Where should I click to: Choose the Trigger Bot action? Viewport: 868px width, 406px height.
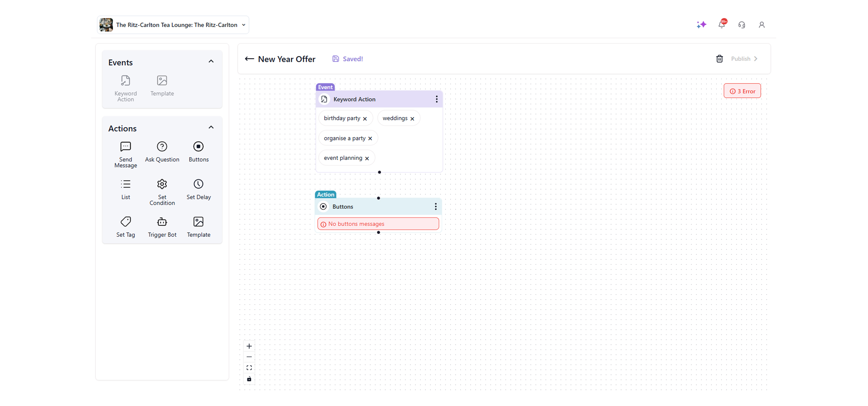(x=162, y=226)
